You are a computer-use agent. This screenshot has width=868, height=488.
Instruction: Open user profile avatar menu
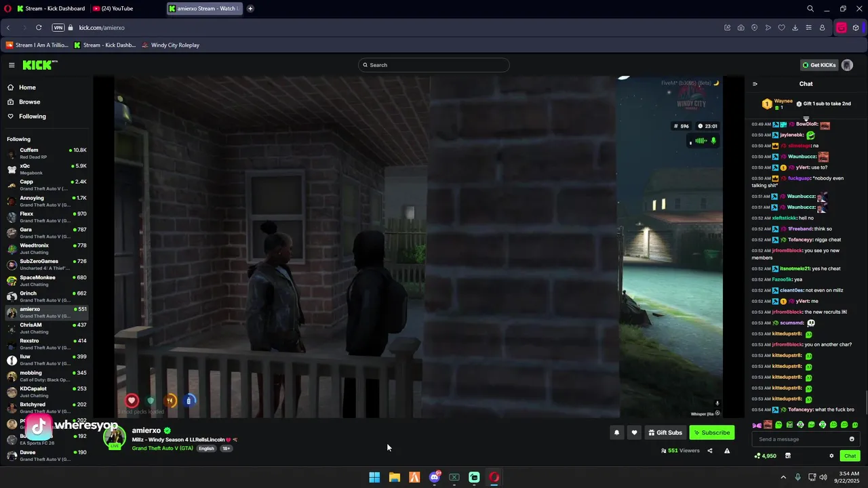(847, 65)
